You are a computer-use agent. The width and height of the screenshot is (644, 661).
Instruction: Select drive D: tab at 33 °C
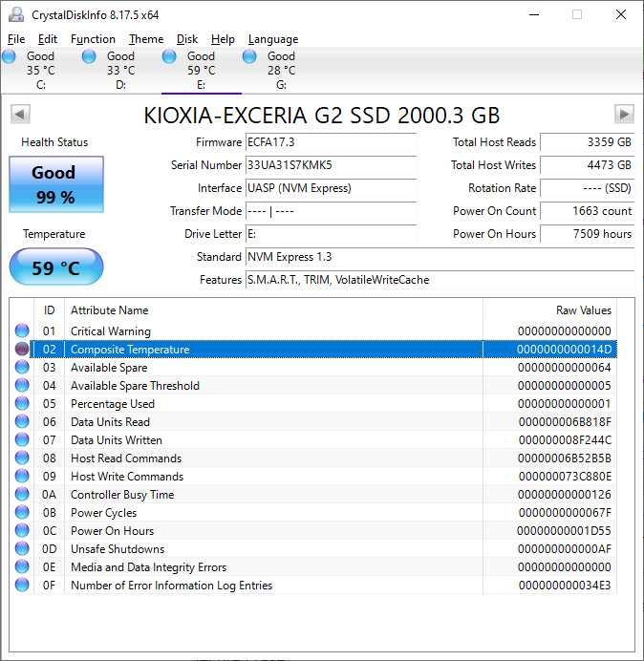121,71
